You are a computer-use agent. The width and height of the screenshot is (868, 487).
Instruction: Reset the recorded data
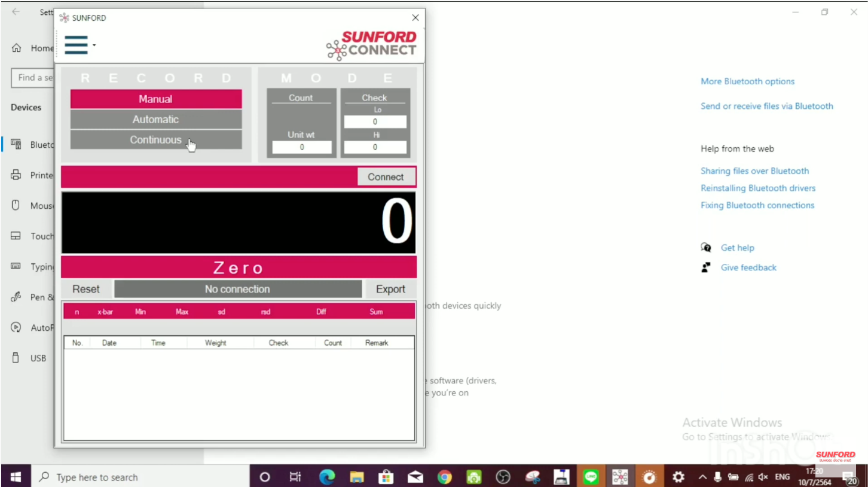pyautogui.click(x=86, y=289)
